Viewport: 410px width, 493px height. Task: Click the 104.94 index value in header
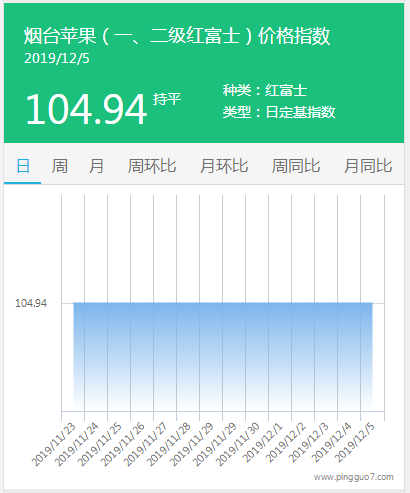pos(86,109)
